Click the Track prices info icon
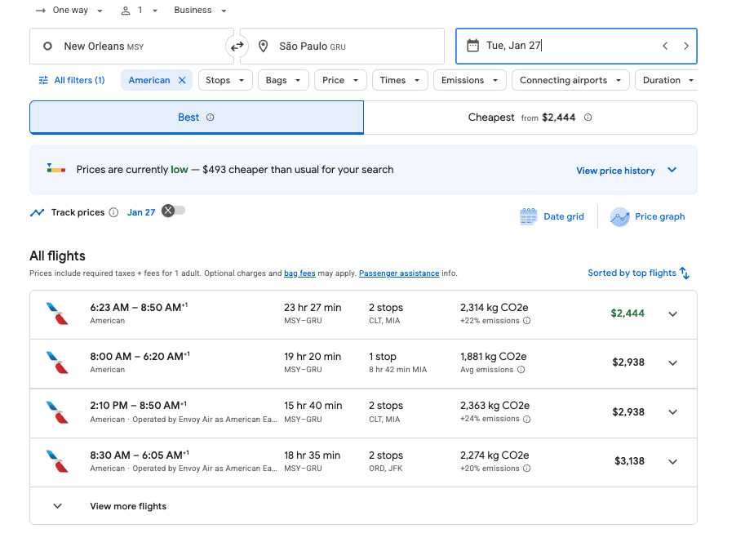Screen dimensions: 745x560 tap(115, 212)
